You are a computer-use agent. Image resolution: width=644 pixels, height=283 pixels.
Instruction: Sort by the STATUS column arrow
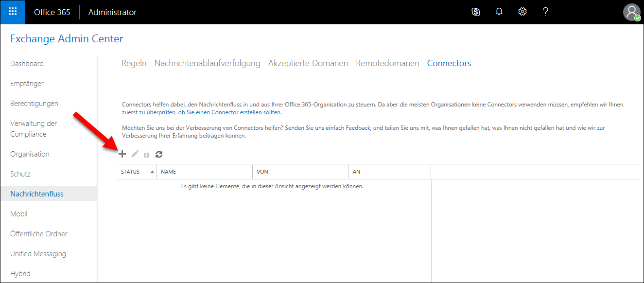(x=152, y=172)
